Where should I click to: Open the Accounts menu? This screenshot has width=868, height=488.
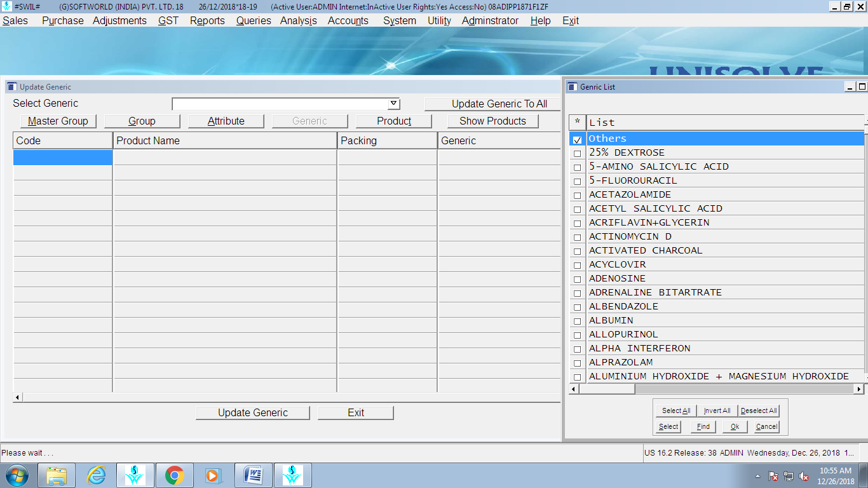[348, 20]
